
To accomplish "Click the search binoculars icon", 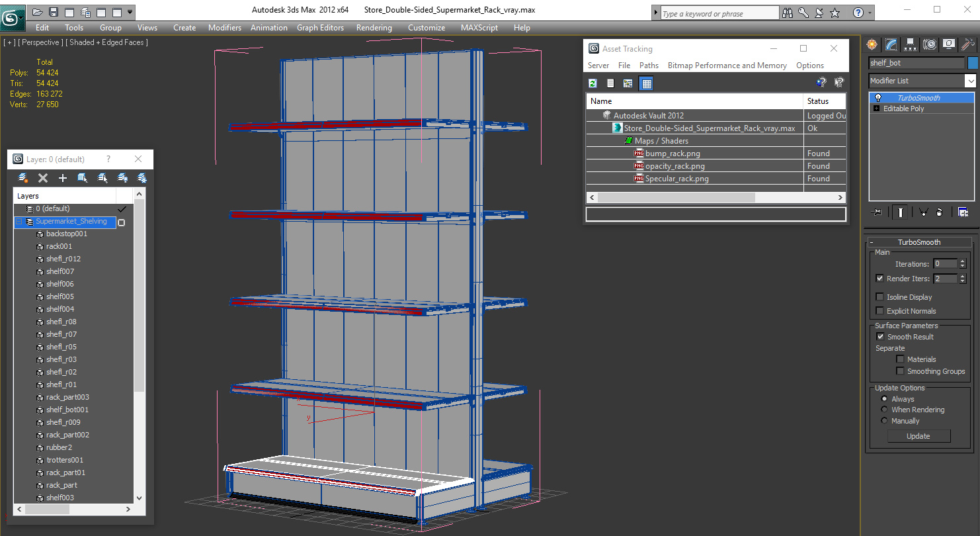I will pos(787,13).
